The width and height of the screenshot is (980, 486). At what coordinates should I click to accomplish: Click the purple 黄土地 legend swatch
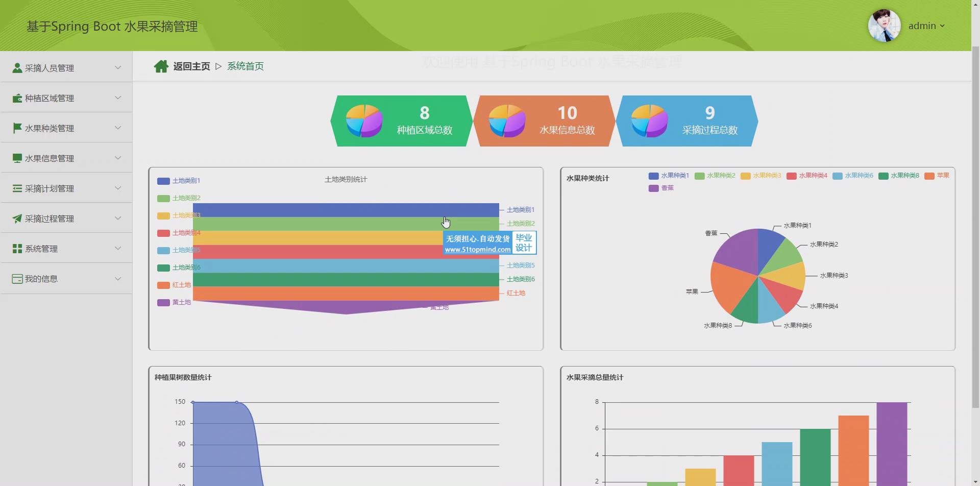(163, 303)
